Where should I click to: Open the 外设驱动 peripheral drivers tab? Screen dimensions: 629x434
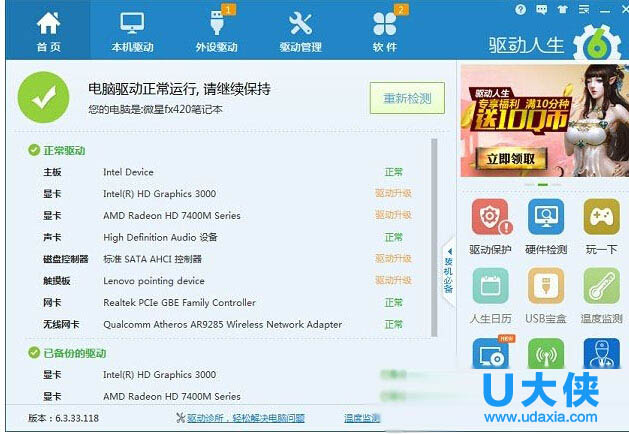pyautogui.click(x=216, y=30)
